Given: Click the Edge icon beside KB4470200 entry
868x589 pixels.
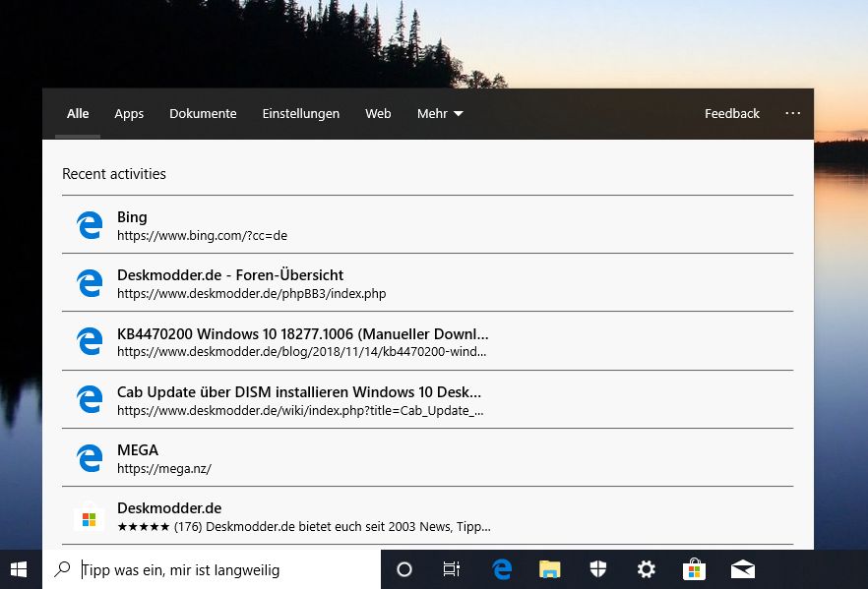Looking at the screenshot, I should tap(90, 341).
